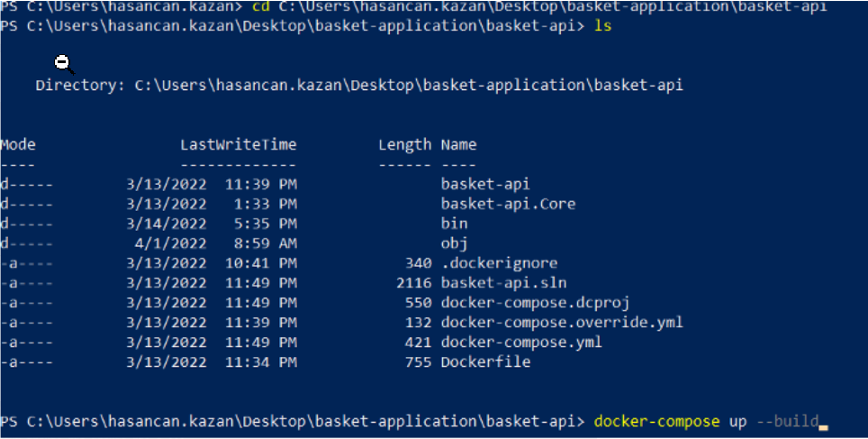
Task: Click the Length column header
Action: tap(404, 145)
